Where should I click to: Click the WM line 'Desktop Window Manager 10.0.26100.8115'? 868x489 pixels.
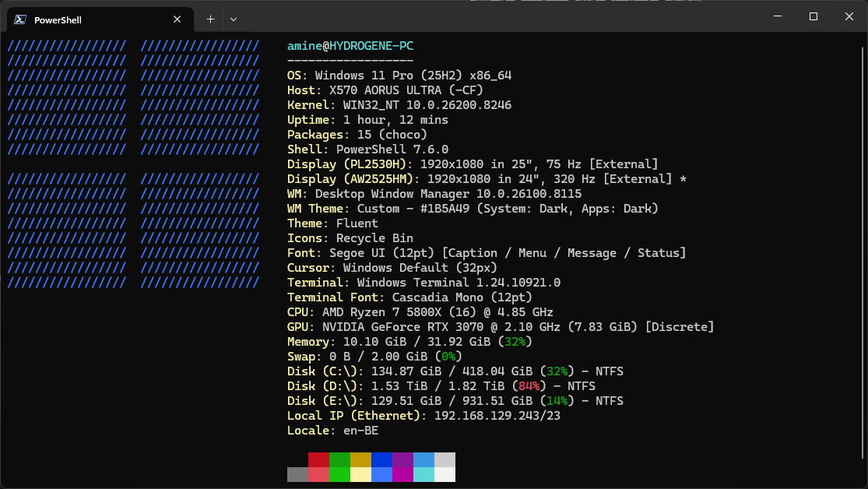[434, 194]
